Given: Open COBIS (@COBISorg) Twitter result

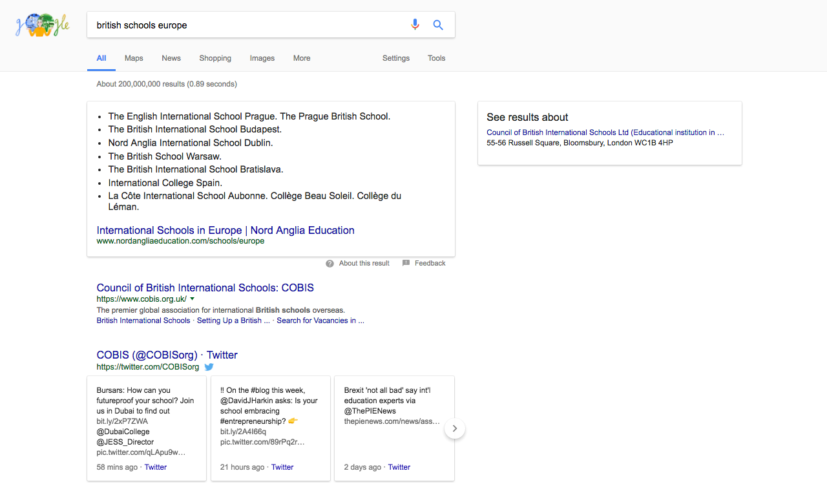Looking at the screenshot, I should point(167,355).
